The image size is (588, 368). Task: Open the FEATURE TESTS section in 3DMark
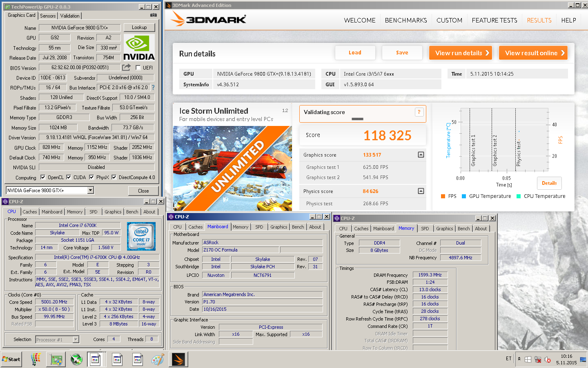(x=494, y=20)
